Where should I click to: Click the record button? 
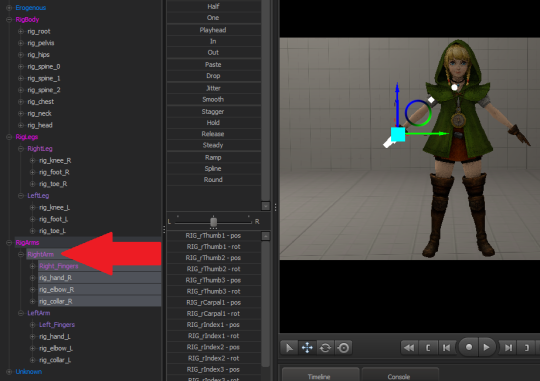[x=468, y=347]
